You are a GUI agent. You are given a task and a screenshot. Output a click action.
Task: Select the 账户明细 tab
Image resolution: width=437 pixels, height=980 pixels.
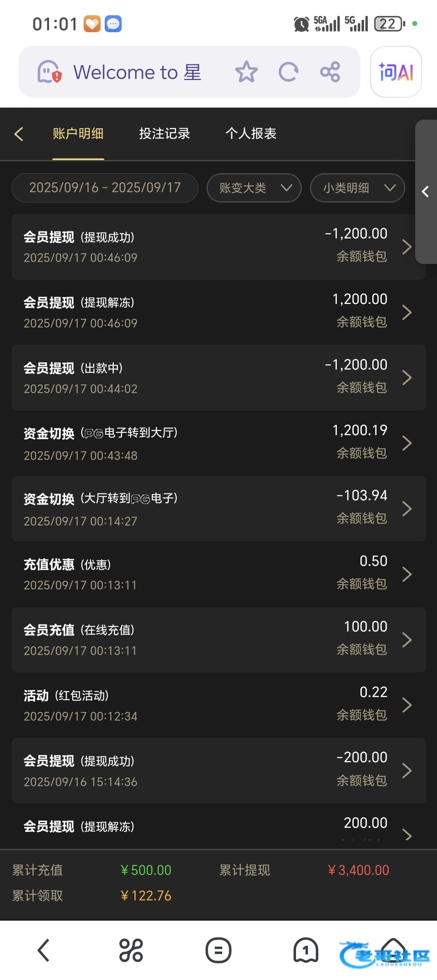click(78, 134)
